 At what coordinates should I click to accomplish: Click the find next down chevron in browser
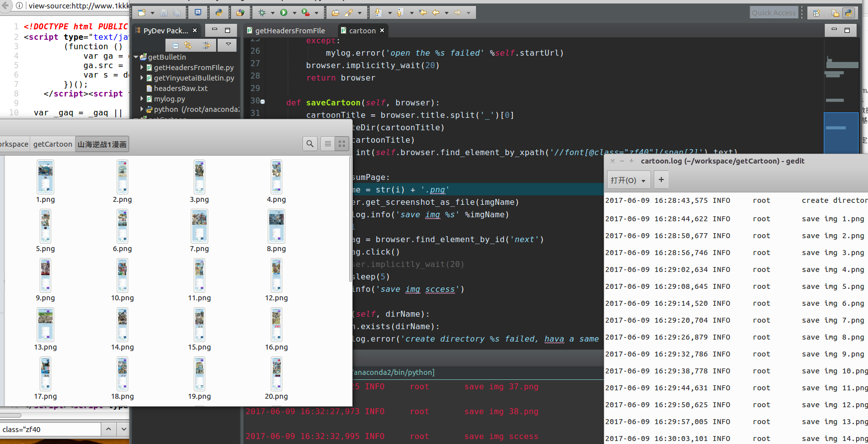[x=124, y=429]
